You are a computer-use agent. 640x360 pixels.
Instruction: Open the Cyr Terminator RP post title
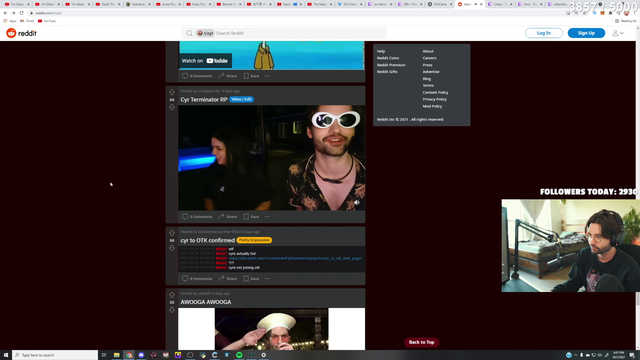coord(204,100)
